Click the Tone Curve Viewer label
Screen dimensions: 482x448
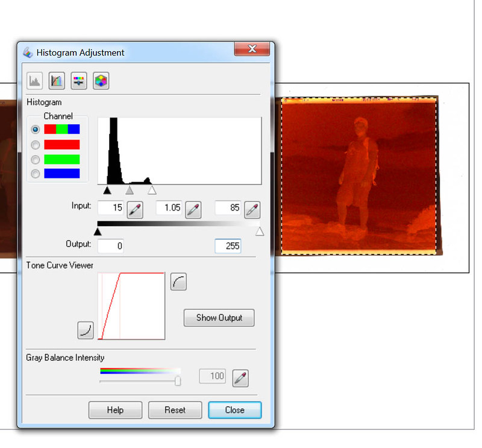pyautogui.click(x=60, y=265)
